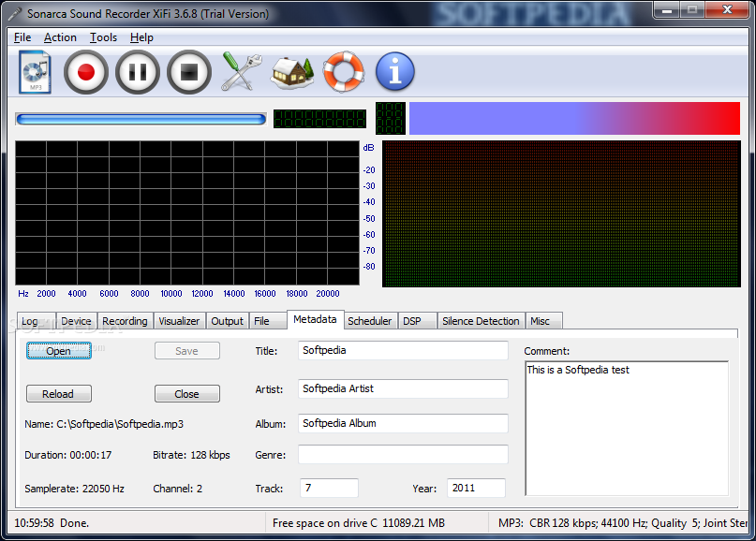Switch to the Recording tab

[x=125, y=321]
